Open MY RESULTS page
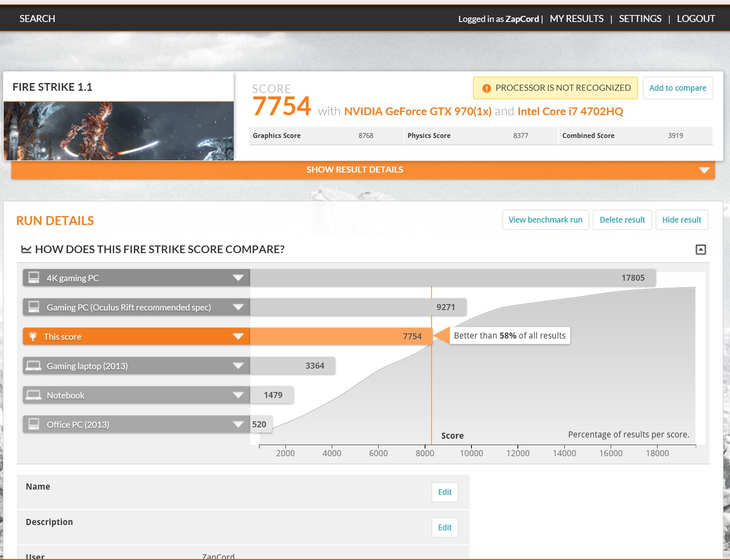Image resolution: width=730 pixels, height=560 pixels. [x=577, y=19]
